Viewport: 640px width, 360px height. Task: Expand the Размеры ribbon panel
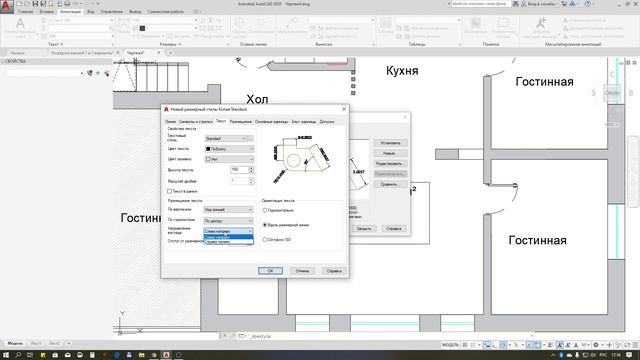[170, 44]
